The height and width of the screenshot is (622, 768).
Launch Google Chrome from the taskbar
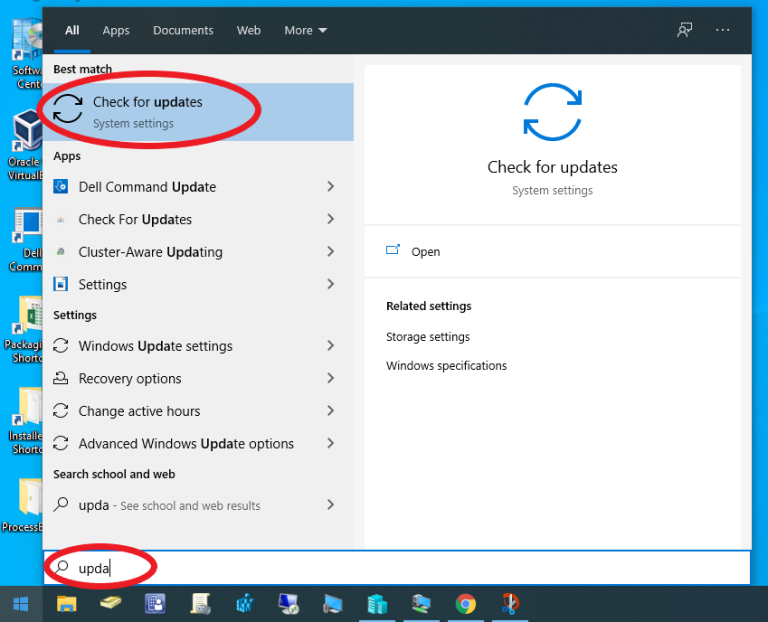(465, 604)
